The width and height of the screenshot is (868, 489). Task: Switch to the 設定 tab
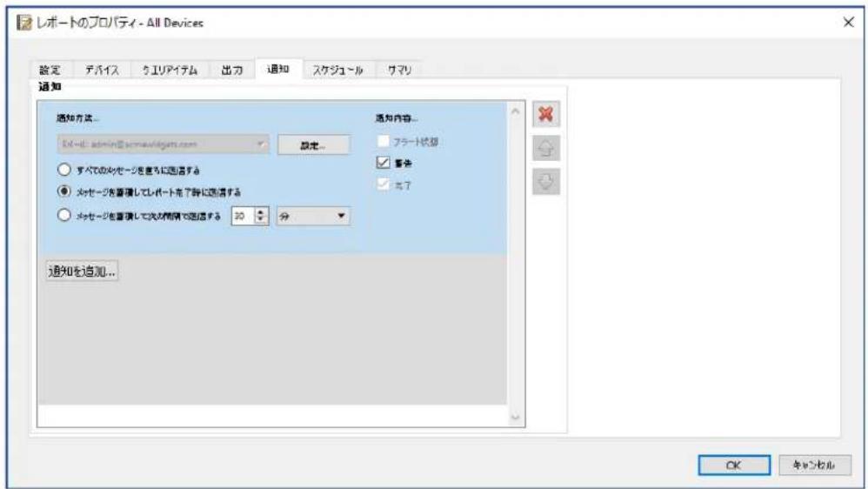tap(50, 70)
